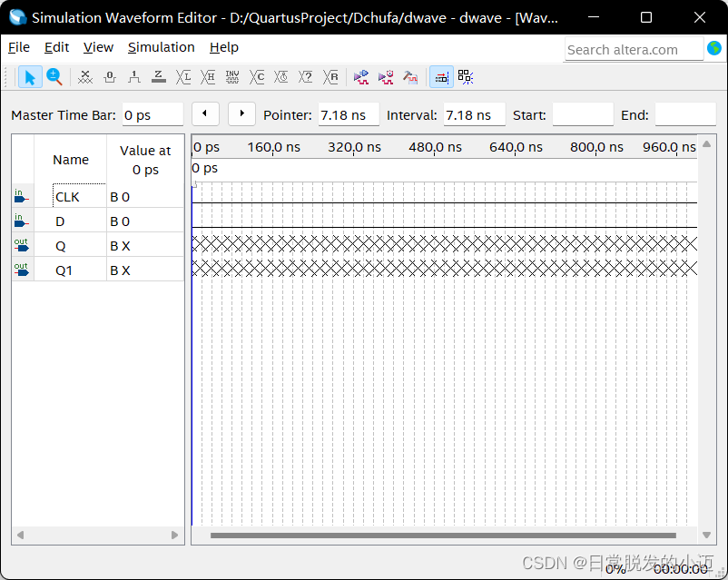This screenshot has height=580, width=728.
Task: Click the 640.0 ns ruler mark
Action: [516, 147]
